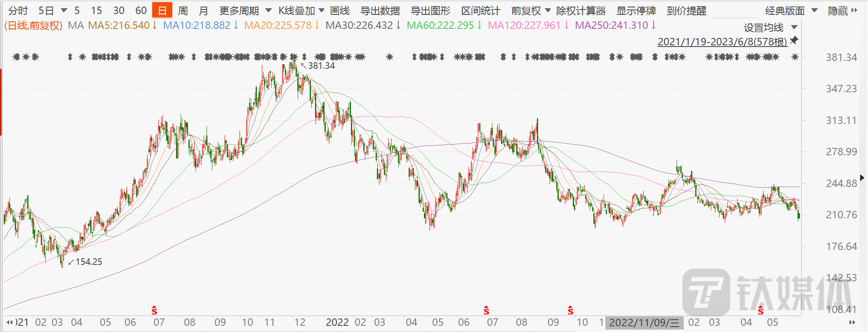Screen dimensions: 868x332
Task: Open the 分时 intraday tab
Action: 18,11
